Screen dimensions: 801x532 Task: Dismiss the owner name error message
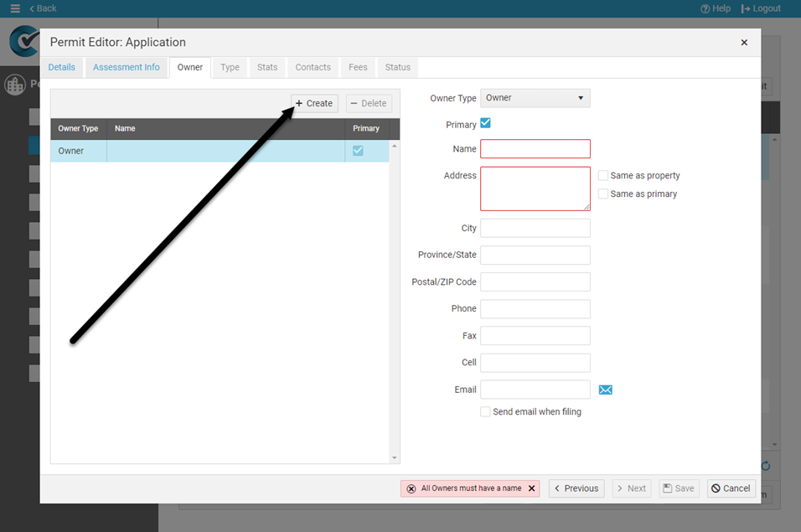(531, 488)
